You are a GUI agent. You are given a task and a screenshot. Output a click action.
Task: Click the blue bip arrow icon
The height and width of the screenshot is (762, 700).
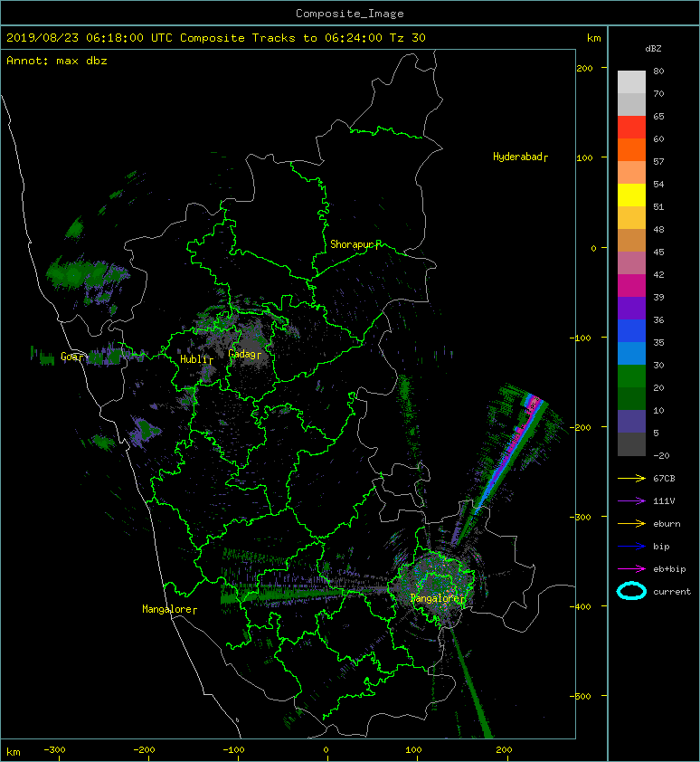pyautogui.click(x=631, y=547)
